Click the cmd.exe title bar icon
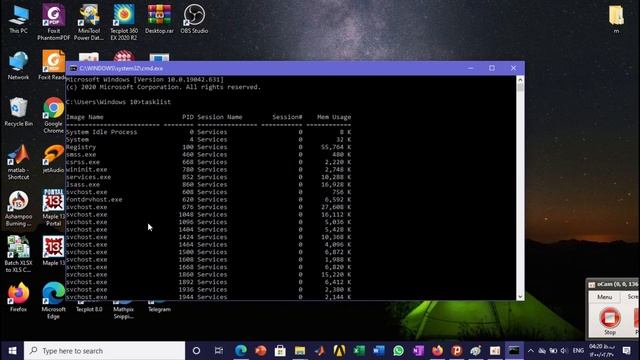Screen dimensions: 640x360 [x=73, y=69]
